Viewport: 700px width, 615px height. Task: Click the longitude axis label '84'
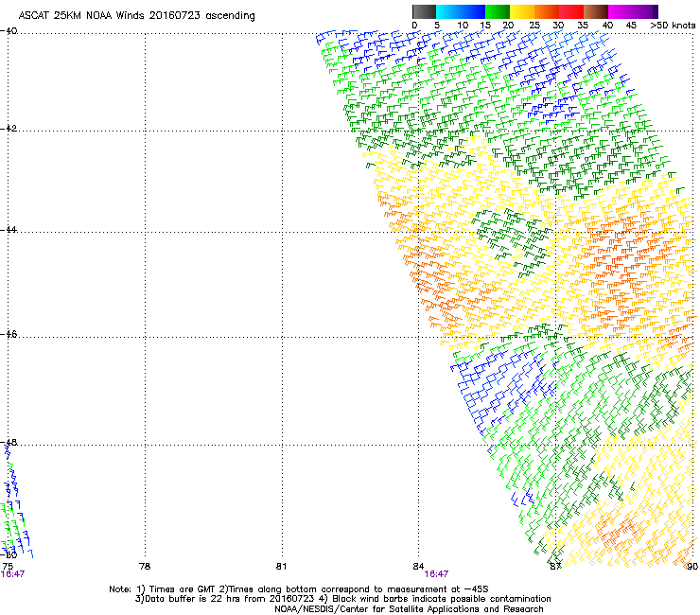coord(418,567)
